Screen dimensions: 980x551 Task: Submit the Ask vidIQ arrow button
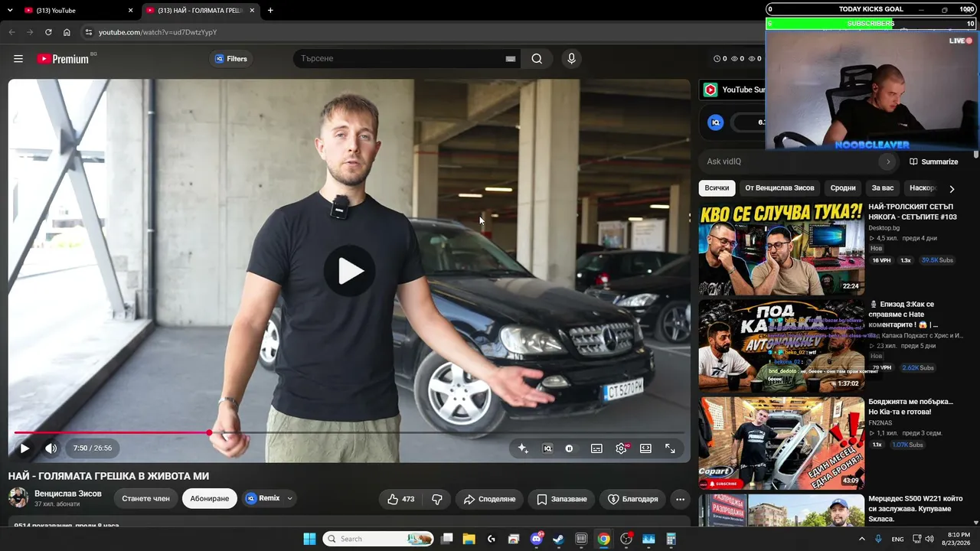[888, 161]
